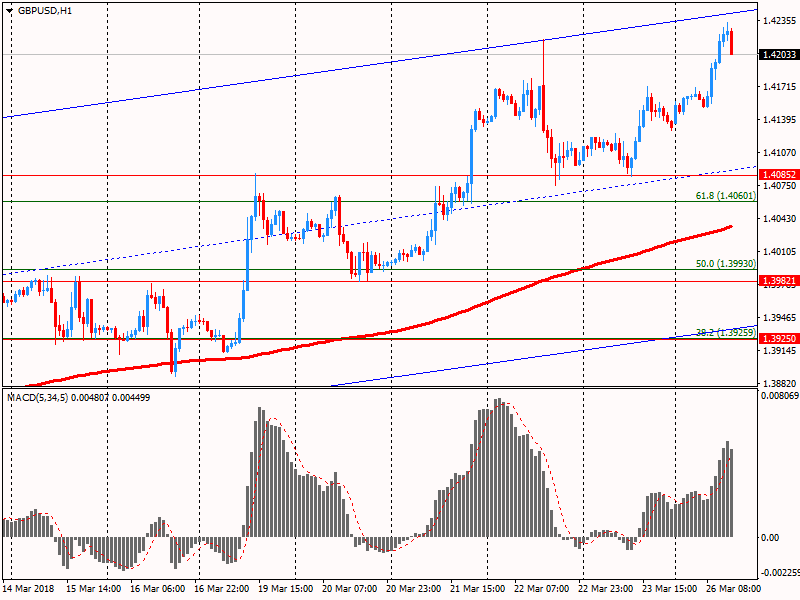Viewport: 800px width, 600px height.
Task: Click price scale value 1.38820
Action: pyautogui.click(x=779, y=383)
